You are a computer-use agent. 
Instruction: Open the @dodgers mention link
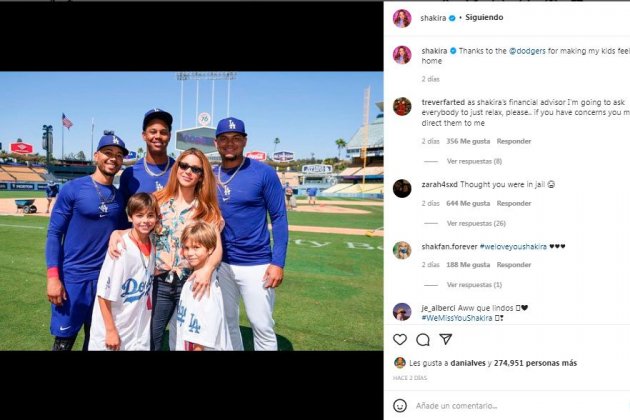point(528,50)
